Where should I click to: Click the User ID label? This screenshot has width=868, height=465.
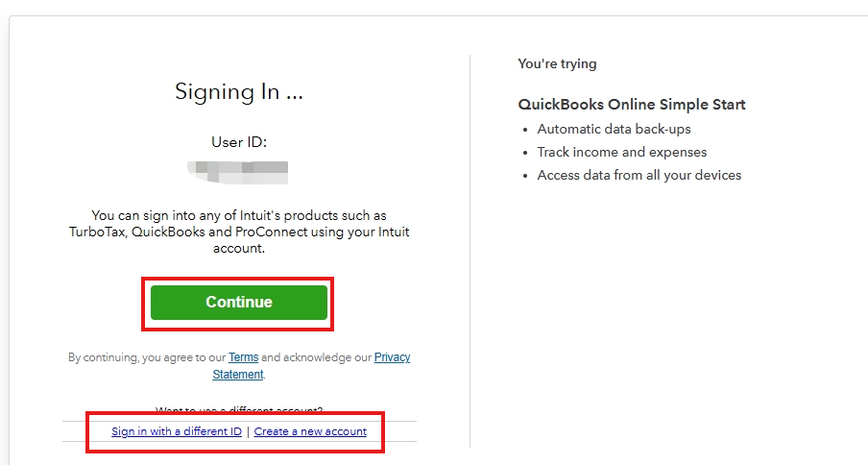tap(239, 142)
